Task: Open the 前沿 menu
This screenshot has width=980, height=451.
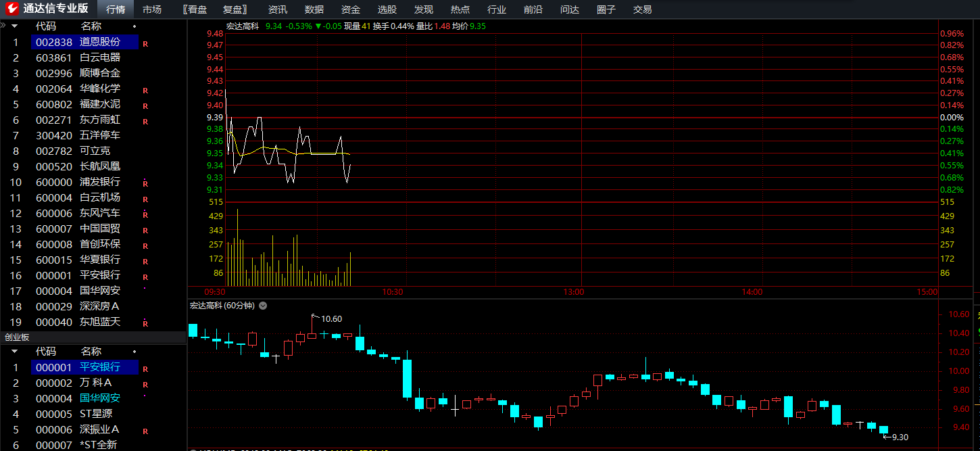Action: click(x=533, y=9)
